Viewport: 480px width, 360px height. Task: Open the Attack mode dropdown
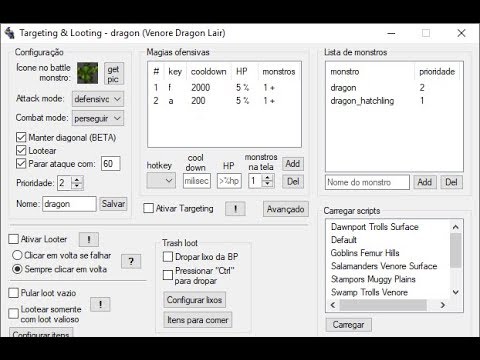[x=98, y=99]
